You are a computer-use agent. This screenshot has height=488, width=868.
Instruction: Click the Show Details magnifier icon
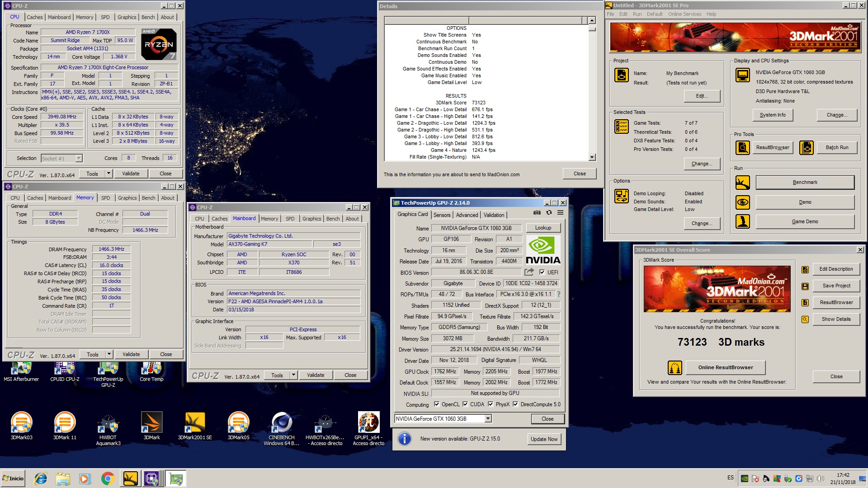coord(805,319)
